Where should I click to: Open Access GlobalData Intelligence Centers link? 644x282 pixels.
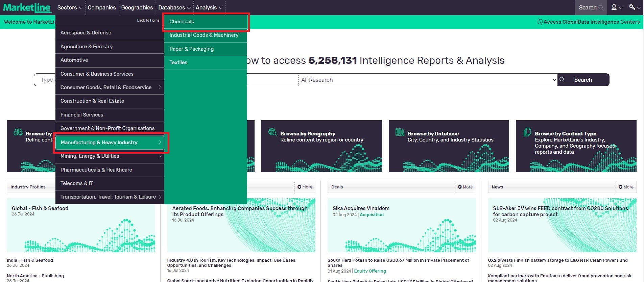[x=589, y=22]
